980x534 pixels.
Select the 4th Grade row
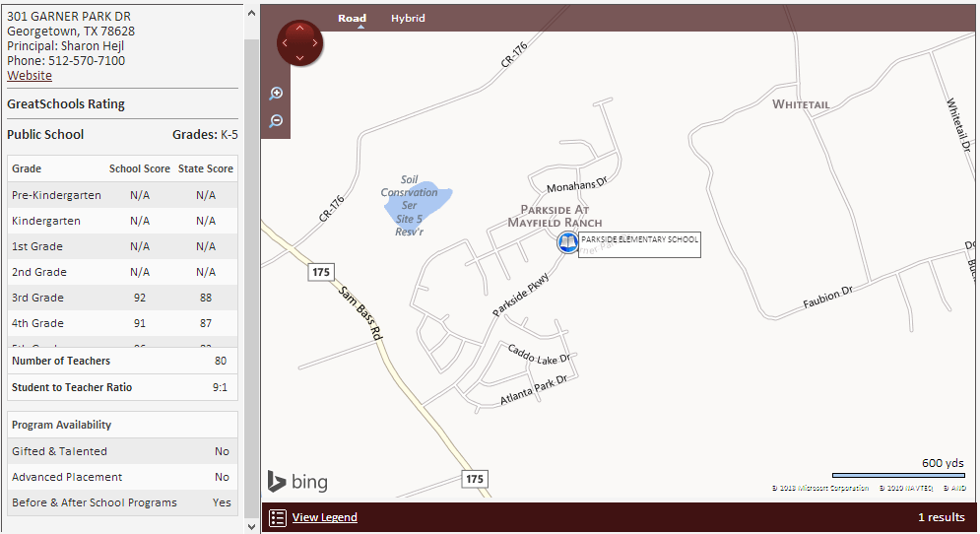[x=122, y=323]
